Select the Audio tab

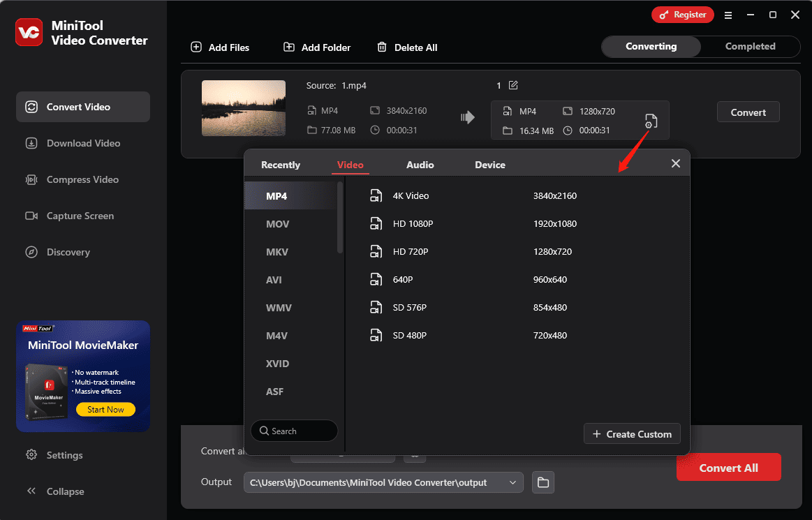point(420,165)
